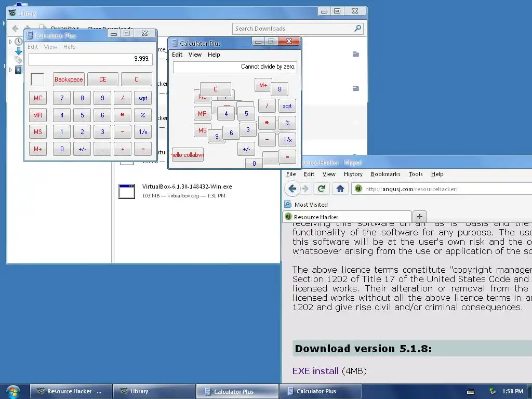Click the browser's forward arrow icon

tap(305, 189)
